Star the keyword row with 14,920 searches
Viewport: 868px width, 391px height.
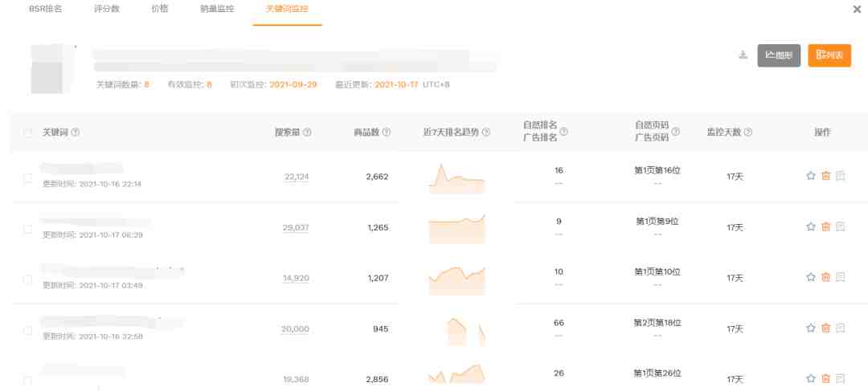[x=811, y=277]
